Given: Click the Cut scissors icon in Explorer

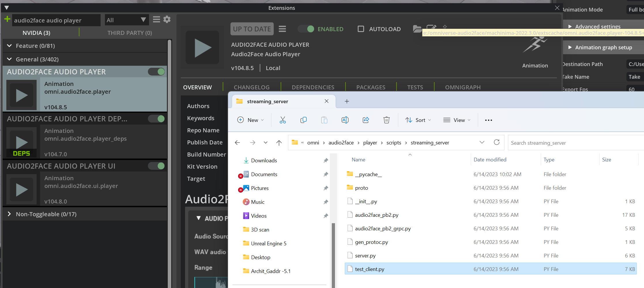Looking at the screenshot, I should (x=283, y=120).
